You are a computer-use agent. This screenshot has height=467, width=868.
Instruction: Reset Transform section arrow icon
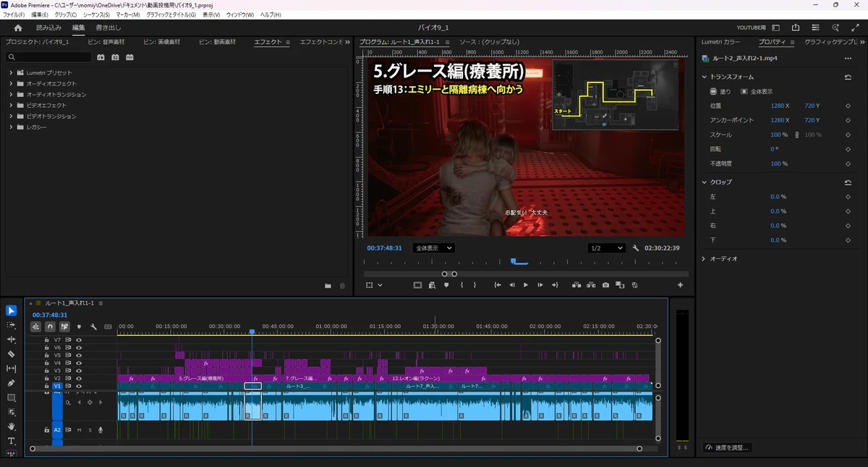848,77
